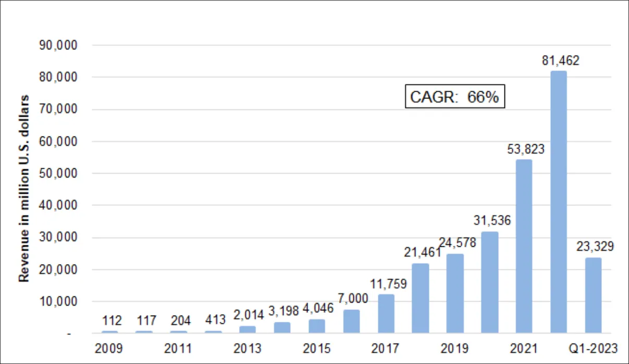
Task: Click the bar labeled 21,461
Action: 421,298
